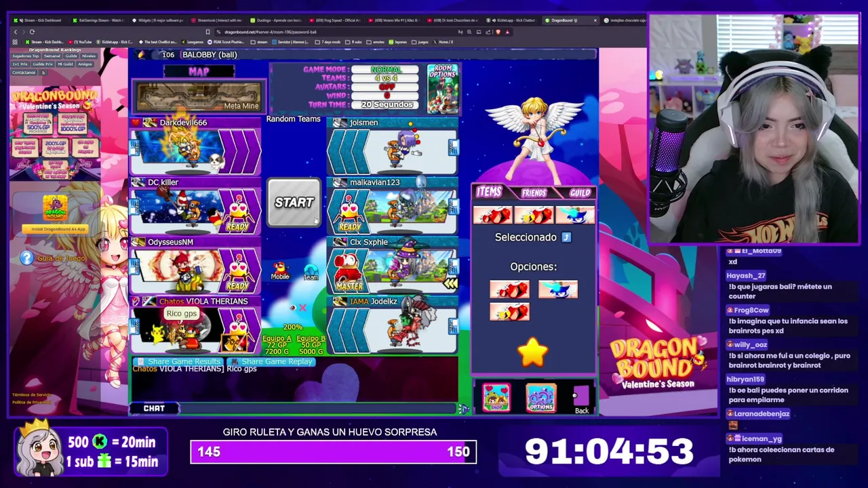
Task: Open info tab of player DC killer
Action: point(133,207)
